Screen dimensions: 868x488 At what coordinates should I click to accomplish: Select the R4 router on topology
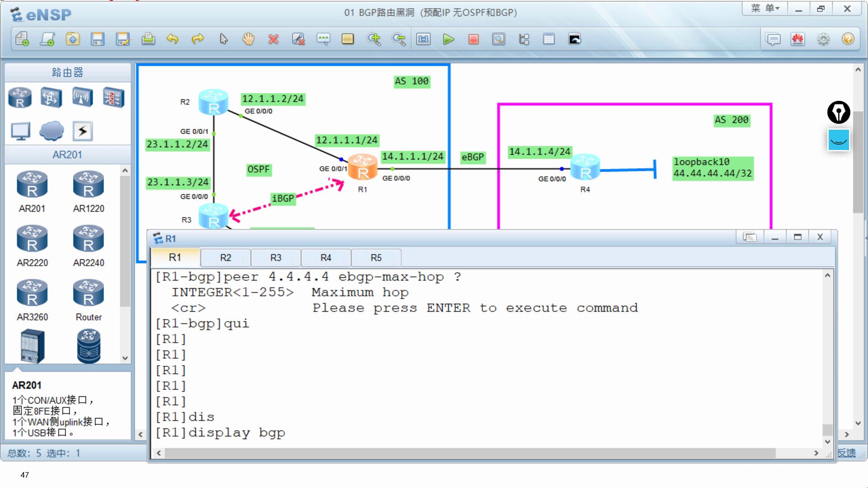click(x=585, y=168)
